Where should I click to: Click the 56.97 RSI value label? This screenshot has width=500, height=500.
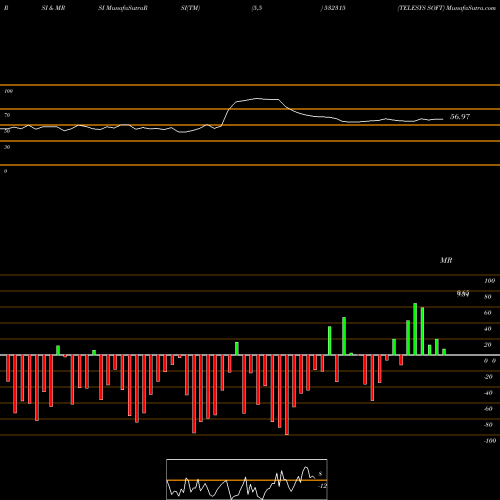tap(460, 117)
